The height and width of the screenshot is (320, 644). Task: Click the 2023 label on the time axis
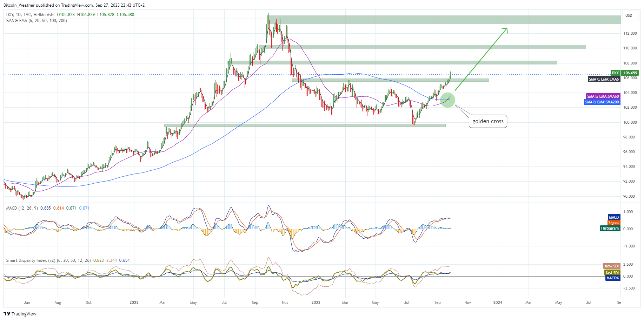(316, 302)
